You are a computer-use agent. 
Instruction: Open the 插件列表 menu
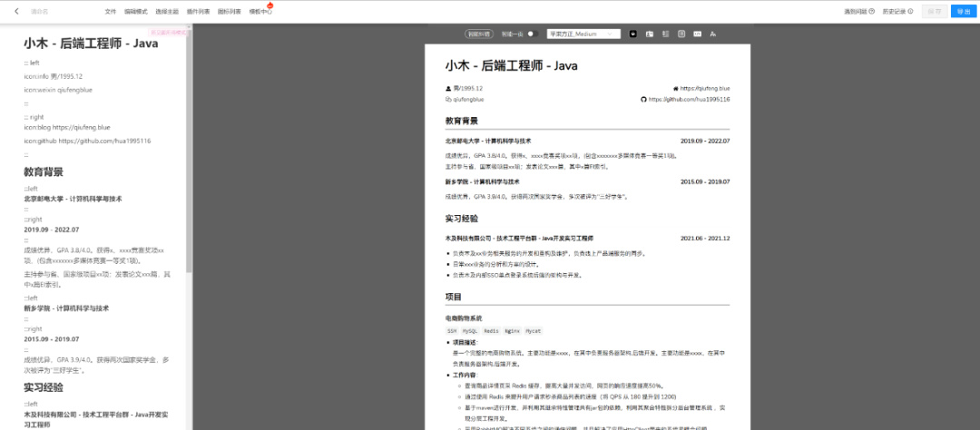point(198,11)
